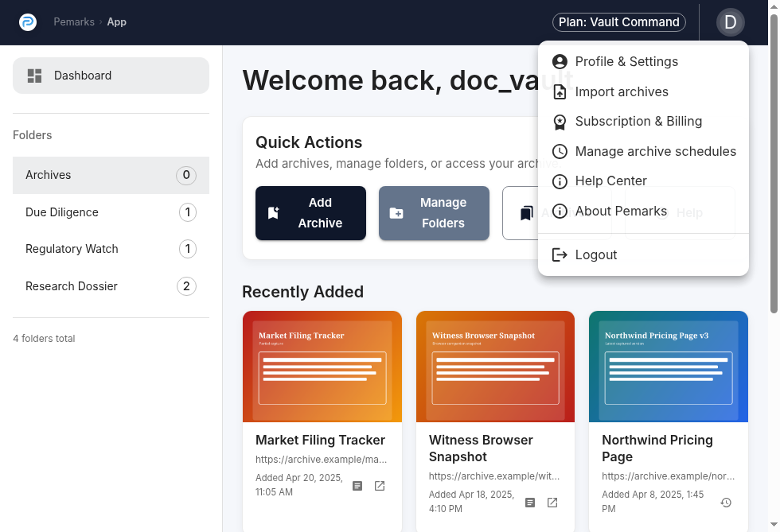This screenshot has height=532, width=780.
Task: Click the Manage Folders button
Action: click(434, 213)
